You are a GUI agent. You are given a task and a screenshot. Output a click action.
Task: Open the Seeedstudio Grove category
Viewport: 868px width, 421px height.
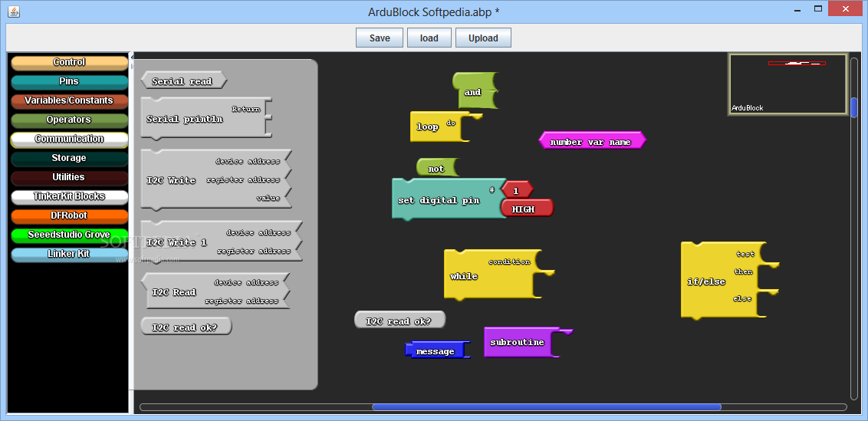69,235
